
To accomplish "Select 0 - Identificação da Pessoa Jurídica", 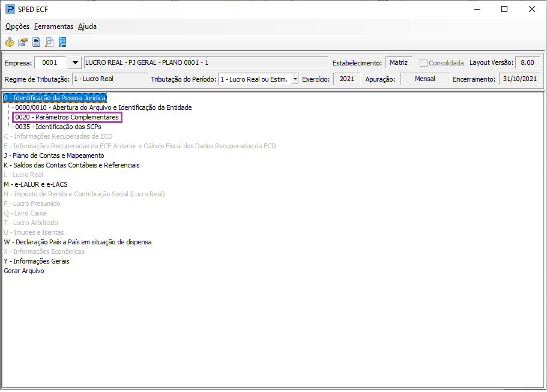I will pos(55,98).
